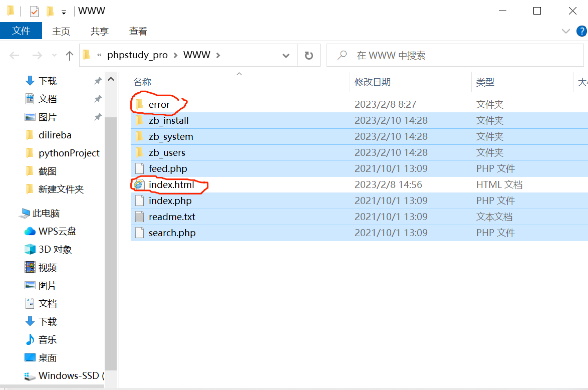
Task: Sort by the 名称 column header
Action: click(x=142, y=82)
